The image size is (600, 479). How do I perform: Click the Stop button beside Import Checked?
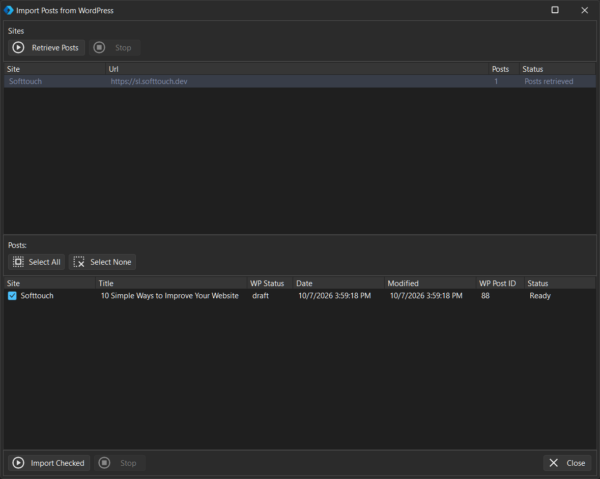click(x=120, y=463)
